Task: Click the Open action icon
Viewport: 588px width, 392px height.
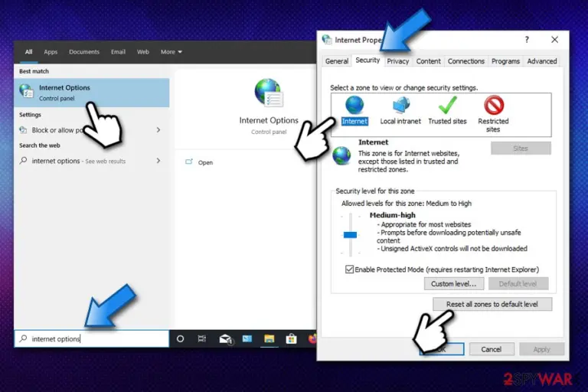Action: (x=189, y=162)
